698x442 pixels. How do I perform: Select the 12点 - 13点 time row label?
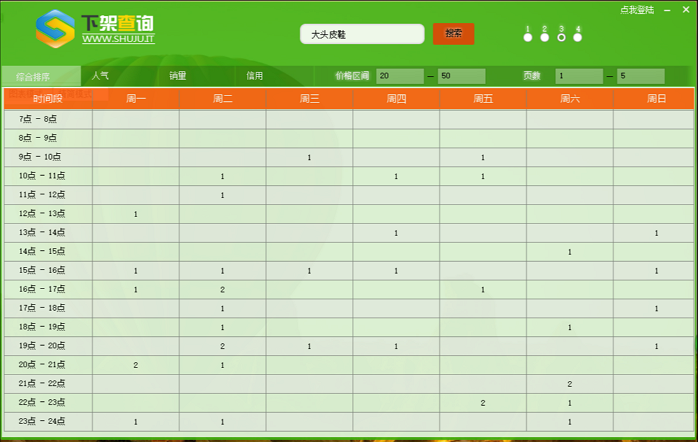click(x=42, y=214)
